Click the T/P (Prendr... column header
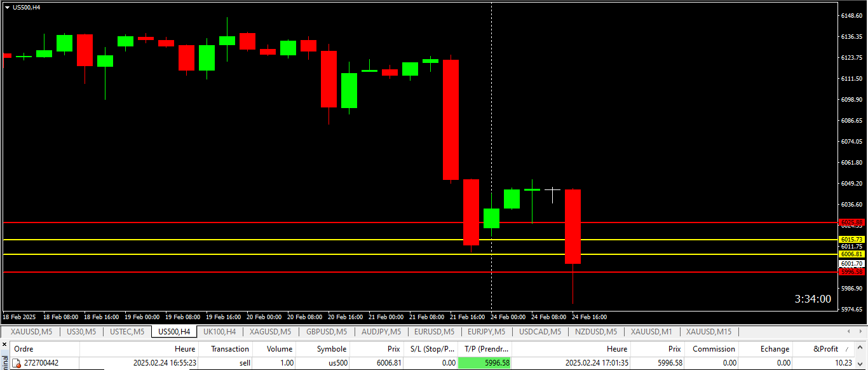 pyautogui.click(x=484, y=348)
